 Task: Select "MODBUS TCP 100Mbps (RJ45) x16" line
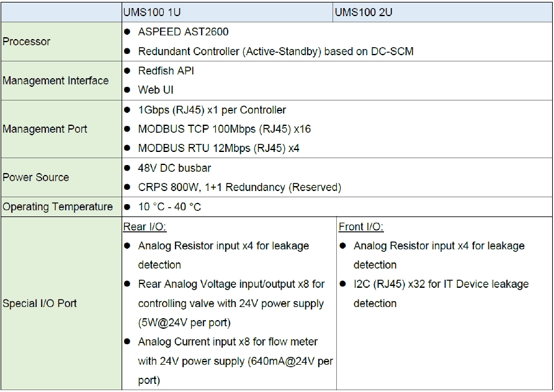pos(225,129)
